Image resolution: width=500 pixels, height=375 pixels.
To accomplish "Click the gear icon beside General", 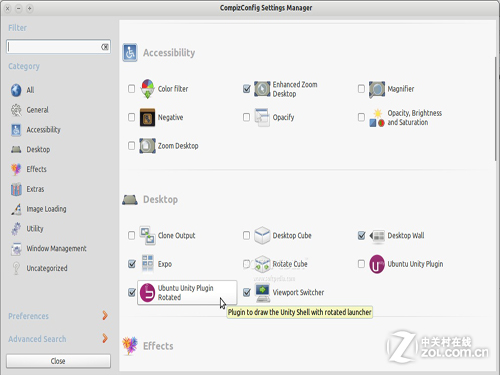I will [x=16, y=110].
